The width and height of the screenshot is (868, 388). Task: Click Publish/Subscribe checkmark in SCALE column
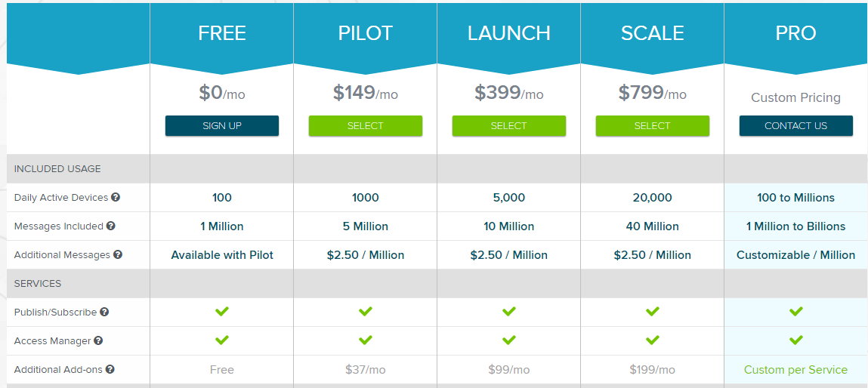(x=653, y=312)
